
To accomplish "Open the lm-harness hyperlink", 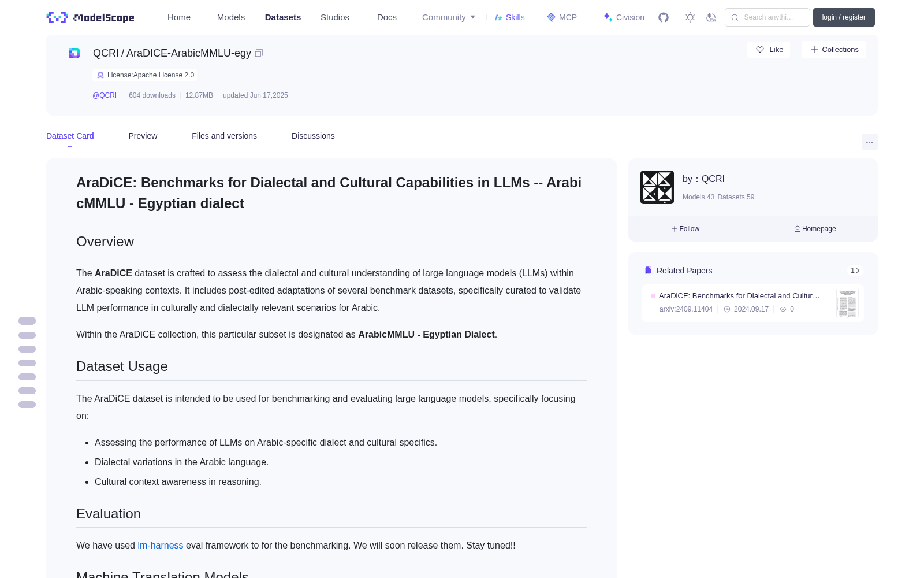I will click(160, 545).
